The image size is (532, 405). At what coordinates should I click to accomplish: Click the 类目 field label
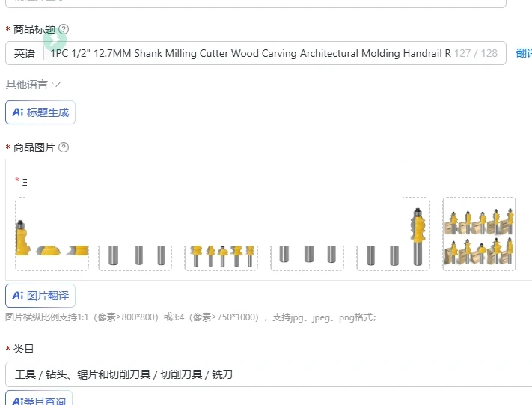tap(23, 349)
